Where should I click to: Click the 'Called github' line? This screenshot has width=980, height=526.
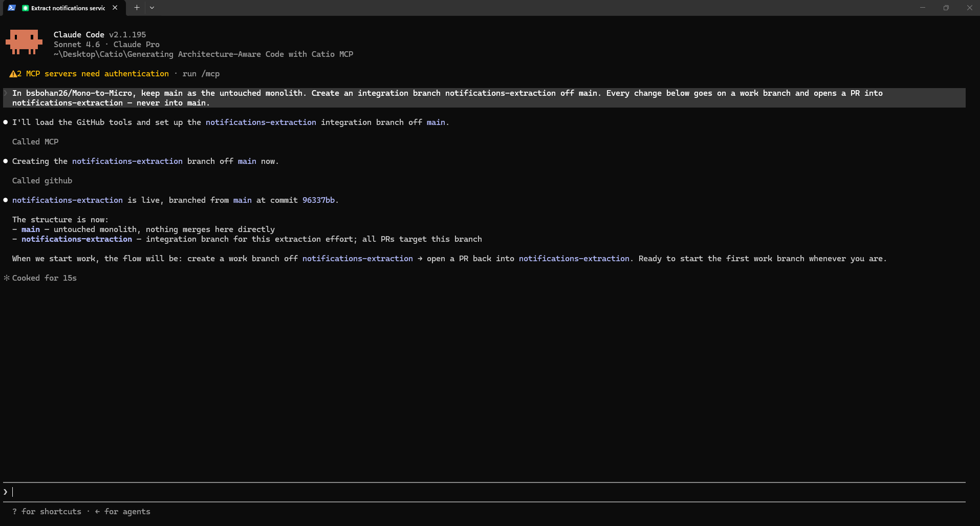coord(42,181)
